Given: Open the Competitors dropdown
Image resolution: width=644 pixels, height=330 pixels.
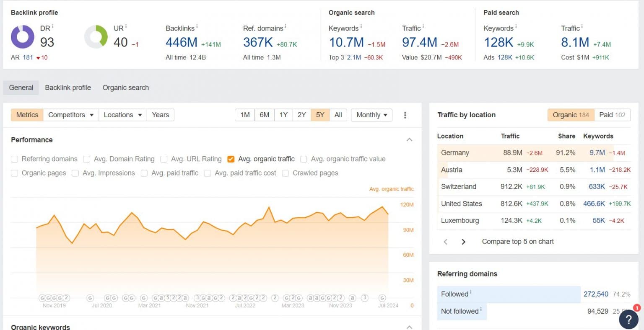Looking at the screenshot, I should coord(70,115).
